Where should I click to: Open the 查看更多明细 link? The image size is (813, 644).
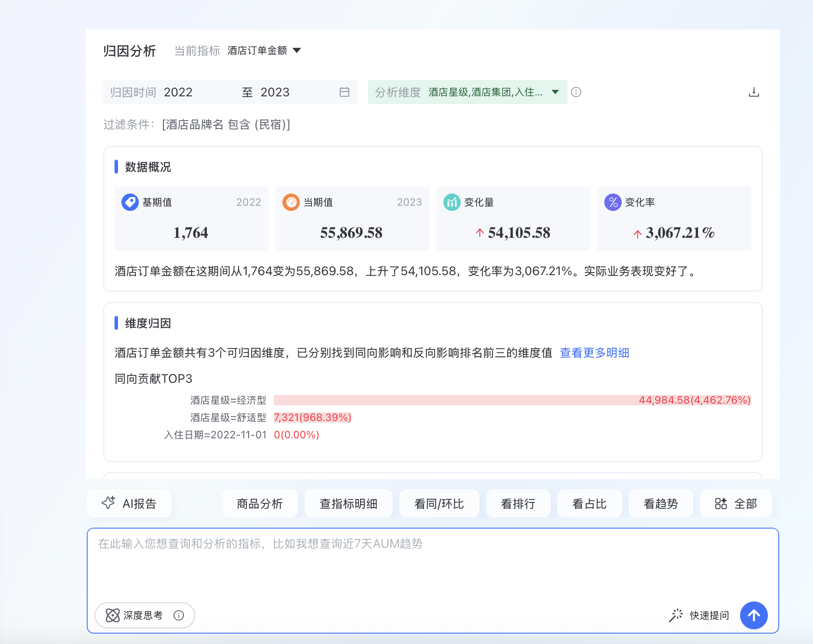(594, 353)
